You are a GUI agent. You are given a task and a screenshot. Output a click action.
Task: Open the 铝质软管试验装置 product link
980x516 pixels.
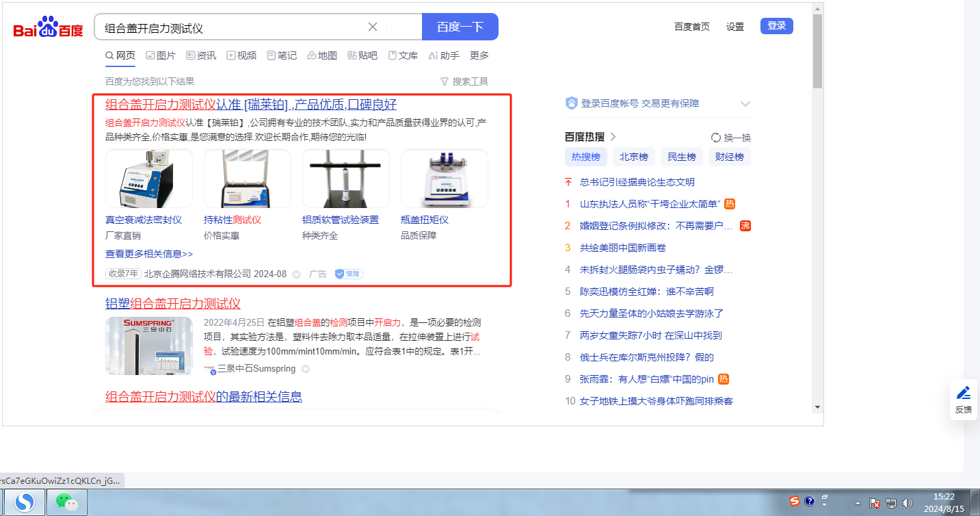click(x=341, y=220)
